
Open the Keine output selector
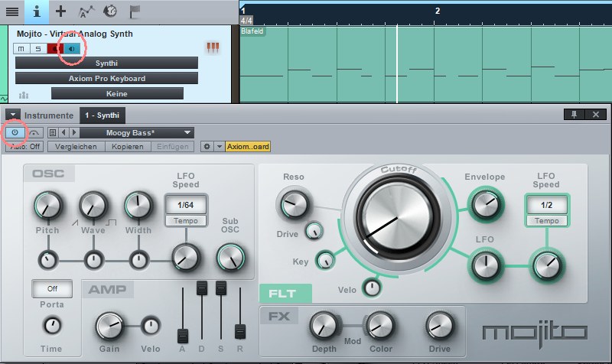(x=117, y=93)
